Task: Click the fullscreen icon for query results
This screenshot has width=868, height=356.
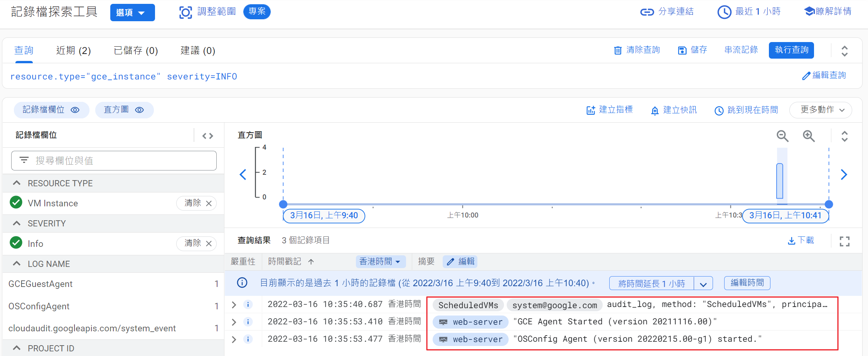Action: pyautogui.click(x=844, y=241)
